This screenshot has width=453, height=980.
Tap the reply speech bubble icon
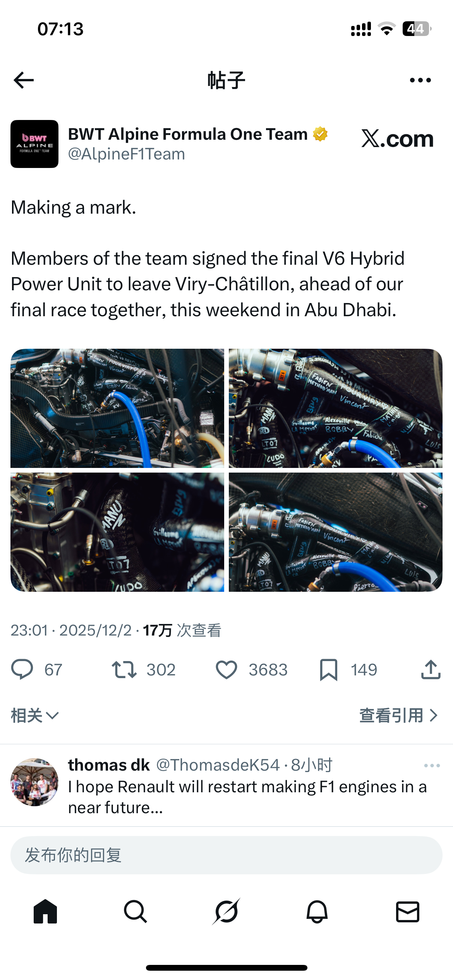[22, 670]
